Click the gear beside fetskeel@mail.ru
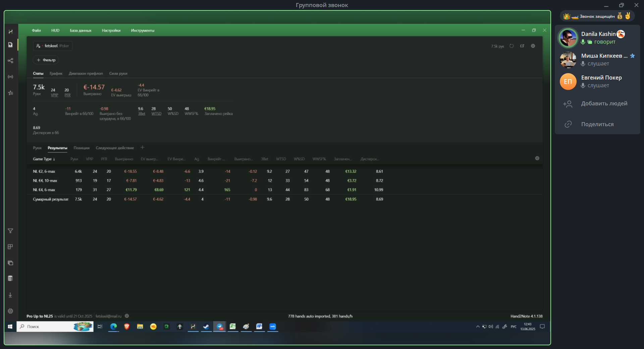Screen dimensions: 644x349 [127, 316]
